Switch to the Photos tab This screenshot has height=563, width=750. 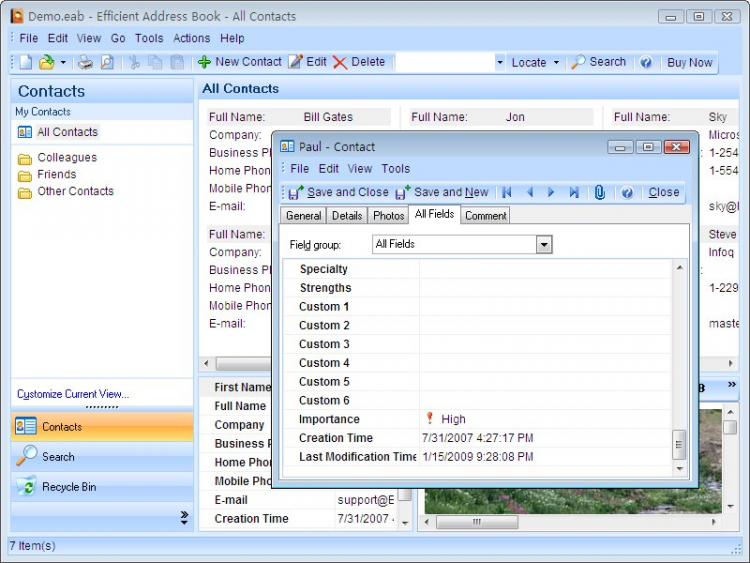point(388,216)
